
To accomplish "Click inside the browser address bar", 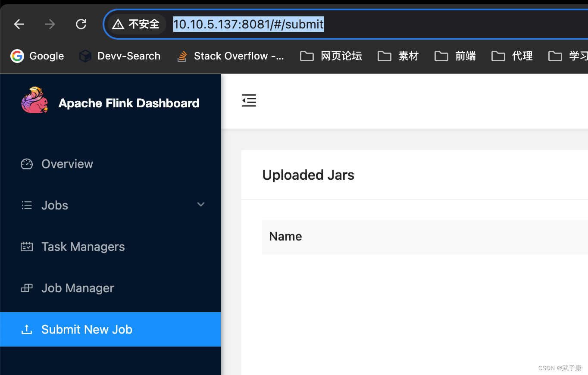I will pyautogui.click(x=248, y=24).
